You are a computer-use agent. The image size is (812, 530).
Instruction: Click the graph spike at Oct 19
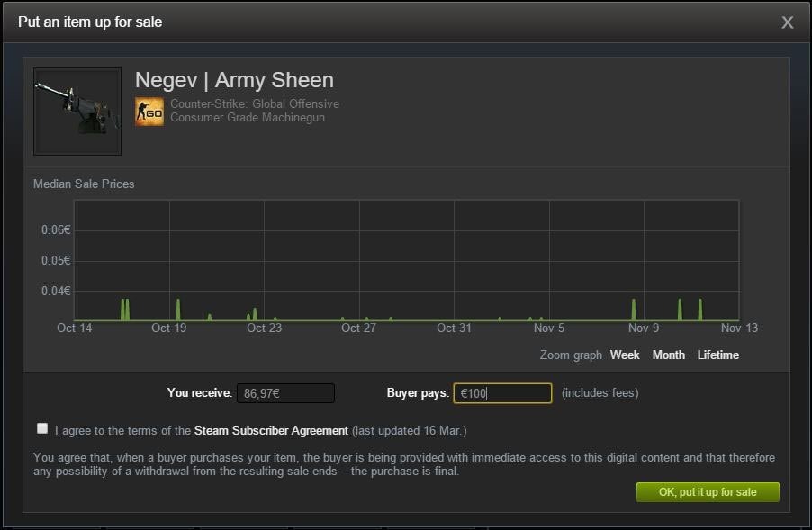coord(178,310)
